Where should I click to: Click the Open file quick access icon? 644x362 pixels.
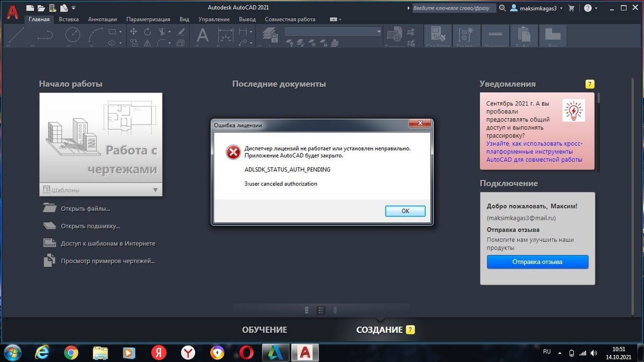tap(41, 8)
